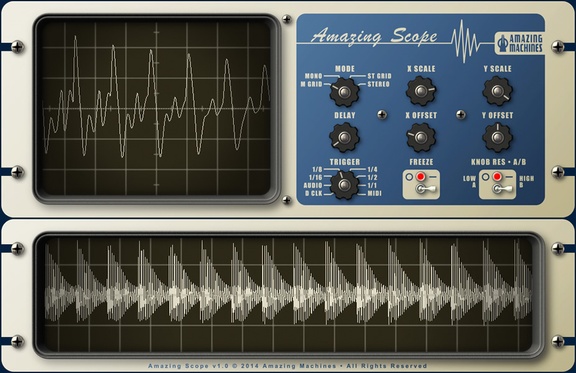Select the STEREO mode label
This screenshot has height=373, width=576.
378,84
